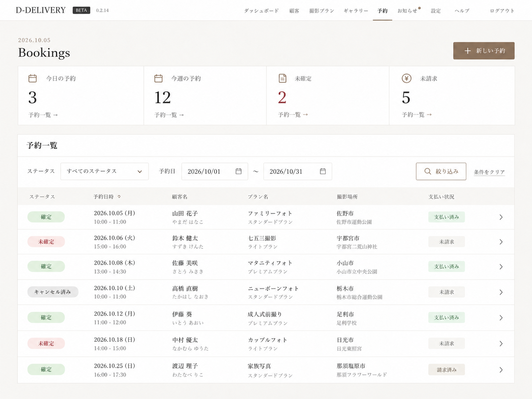Click the sort arrows on 予約日時 column

[x=119, y=197]
